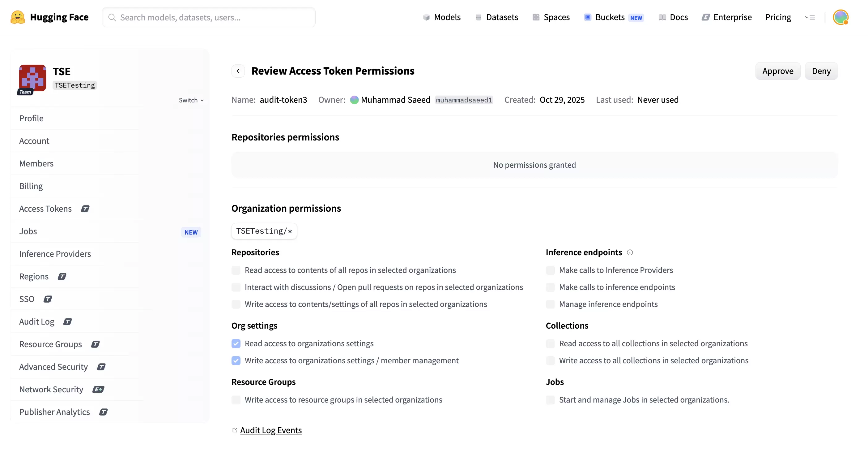Toggle Make calls to Inference Providers
Screen dimensions: 868x453
pos(550,270)
